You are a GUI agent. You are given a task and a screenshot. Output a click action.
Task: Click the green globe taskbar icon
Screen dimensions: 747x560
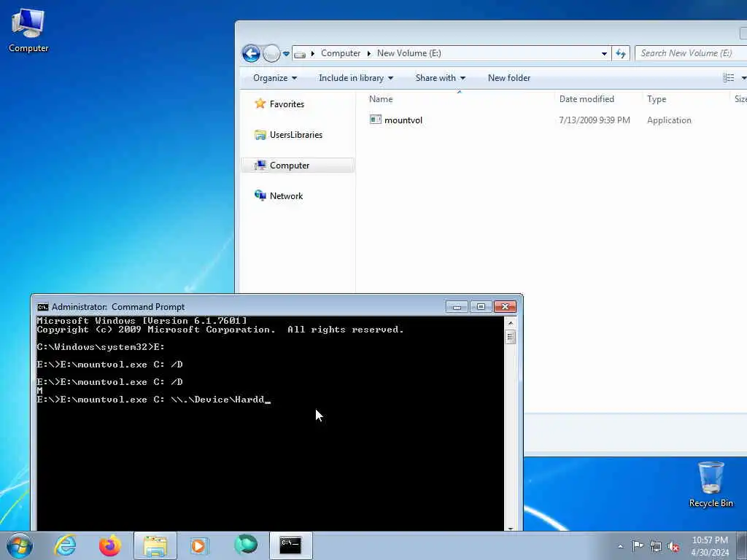click(x=246, y=545)
